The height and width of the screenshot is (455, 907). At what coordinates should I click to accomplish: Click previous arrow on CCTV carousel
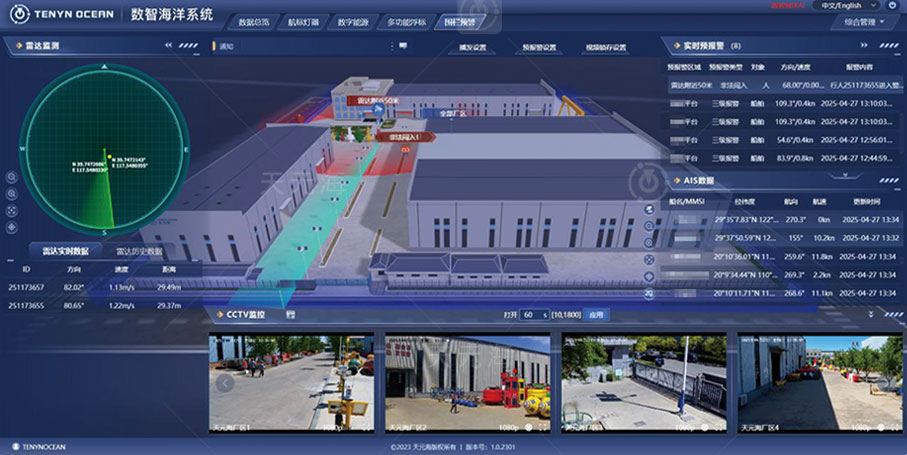pyautogui.click(x=226, y=382)
